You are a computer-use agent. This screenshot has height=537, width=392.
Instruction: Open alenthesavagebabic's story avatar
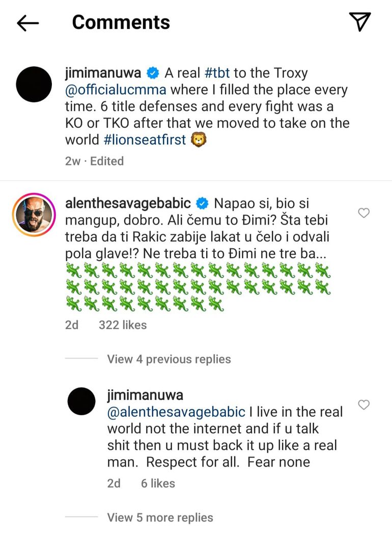(x=34, y=215)
